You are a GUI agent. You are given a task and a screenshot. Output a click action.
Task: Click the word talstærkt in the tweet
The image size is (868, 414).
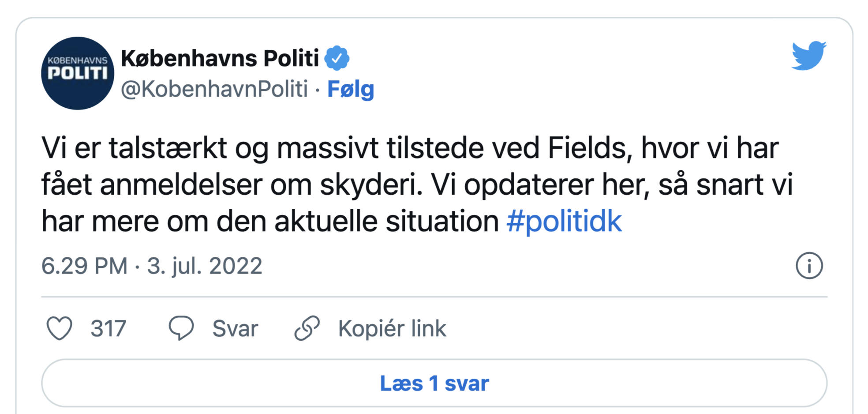(168, 148)
